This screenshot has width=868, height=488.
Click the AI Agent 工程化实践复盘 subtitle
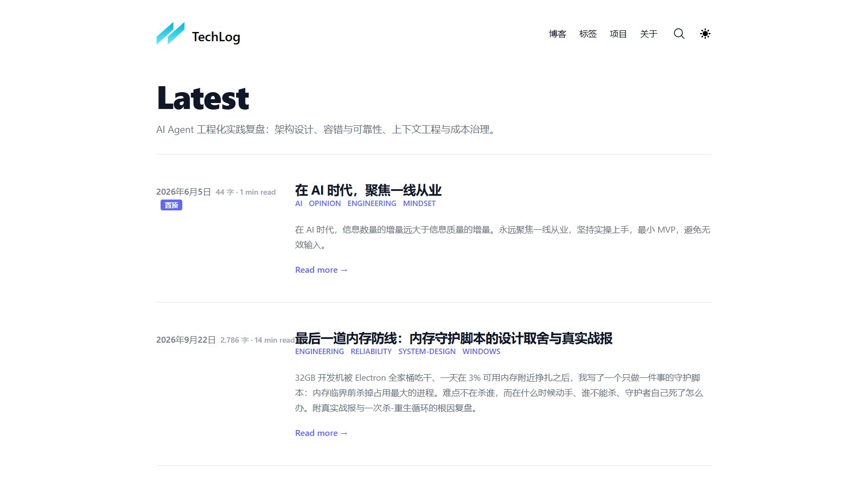(x=328, y=130)
